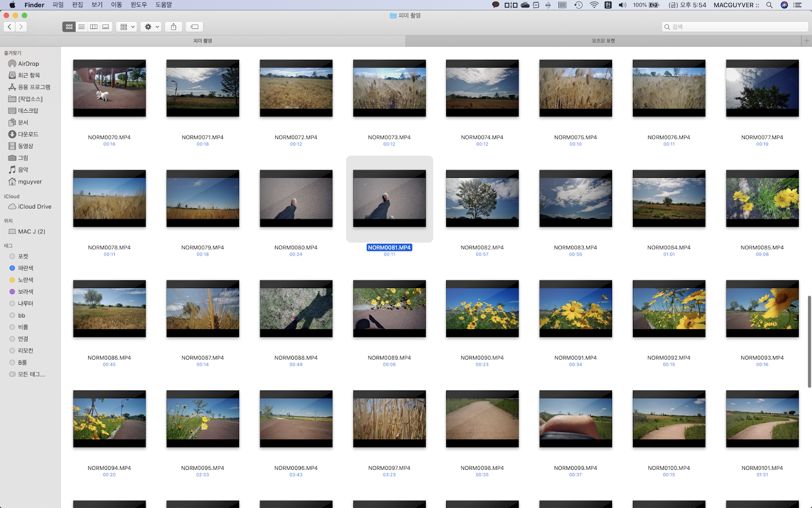Viewport: 812px width, 508px height.
Task: Add a new Finder tab with plus button
Action: click(x=806, y=41)
